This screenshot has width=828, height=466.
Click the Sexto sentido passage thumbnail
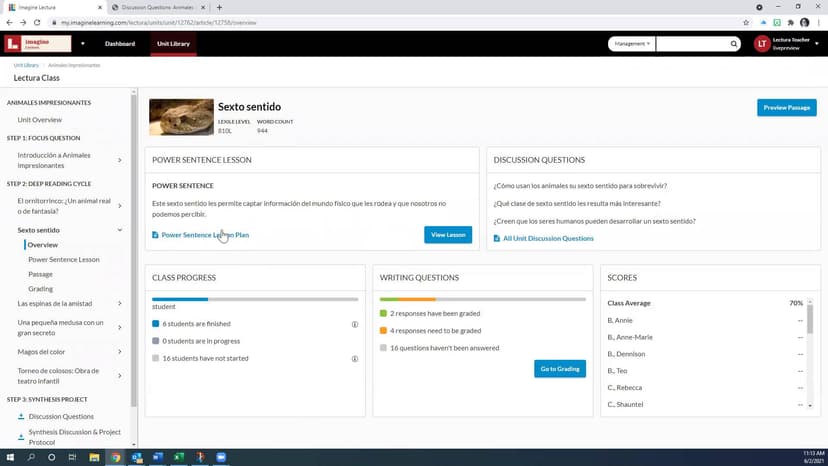pyautogui.click(x=181, y=117)
